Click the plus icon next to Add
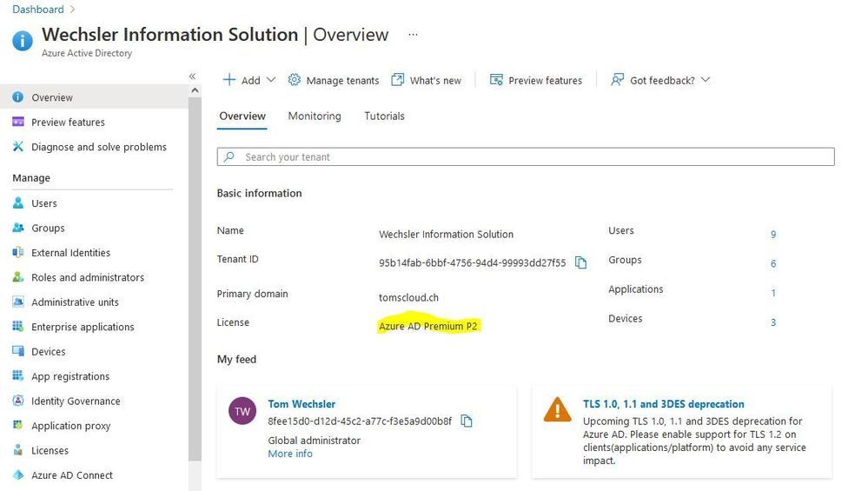Viewport: 868px width, 491px height. coord(229,80)
